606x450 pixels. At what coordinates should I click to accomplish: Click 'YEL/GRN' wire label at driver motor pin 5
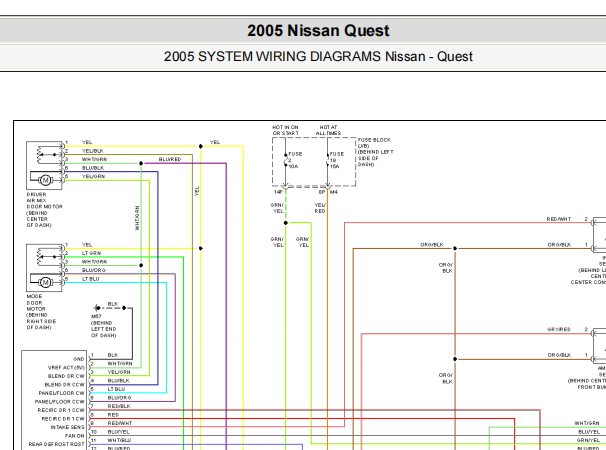click(93, 177)
